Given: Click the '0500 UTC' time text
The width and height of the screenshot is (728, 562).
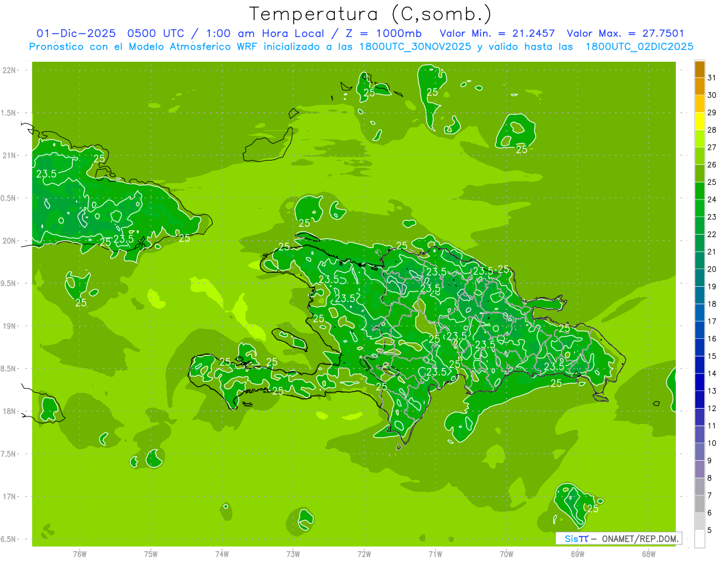Looking at the screenshot, I should click(x=157, y=33).
